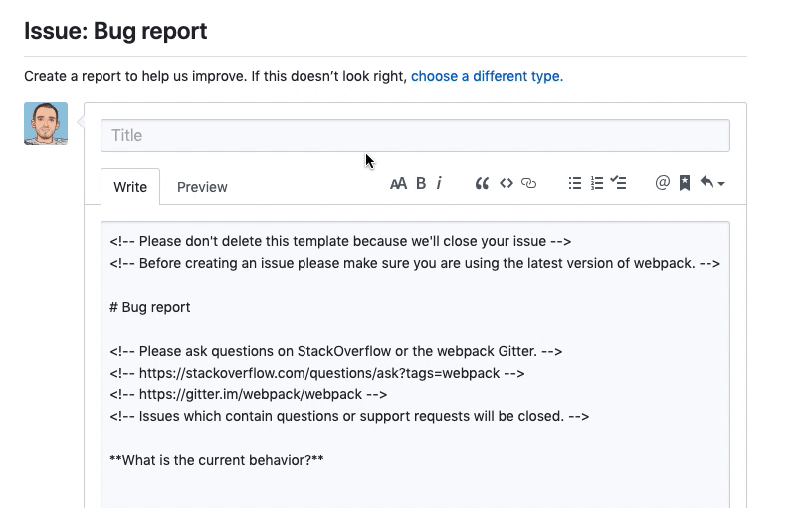The height and width of the screenshot is (508, 812).
Task: Insert a quote block
Action: coord(482,183)
